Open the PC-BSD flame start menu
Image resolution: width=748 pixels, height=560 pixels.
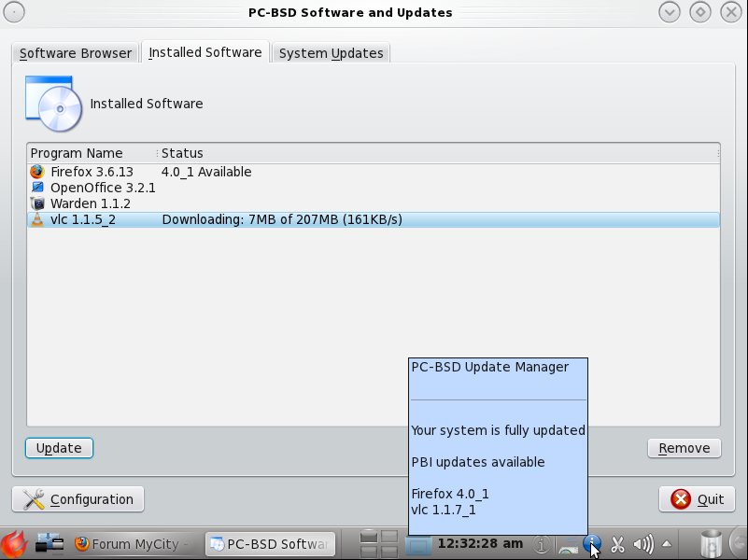point(13,543)
